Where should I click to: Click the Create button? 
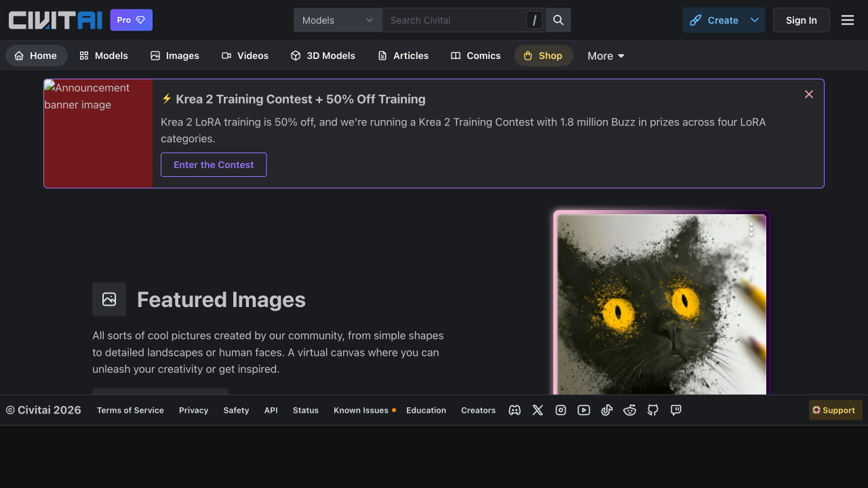pyautogui.click(x=714, y=20)
